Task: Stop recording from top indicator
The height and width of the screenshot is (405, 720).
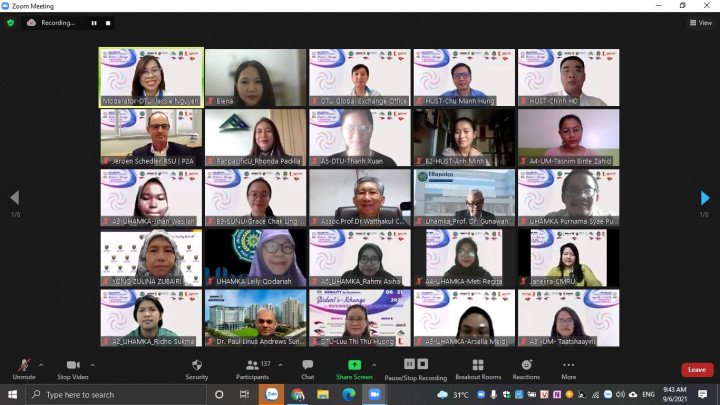Action: click(108, 23)
